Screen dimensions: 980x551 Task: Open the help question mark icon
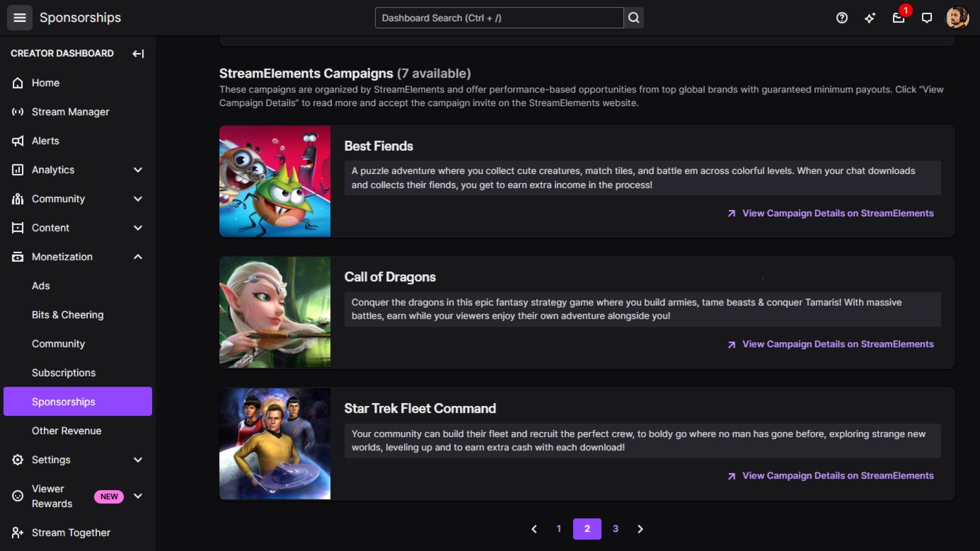(x=842, y=18)
